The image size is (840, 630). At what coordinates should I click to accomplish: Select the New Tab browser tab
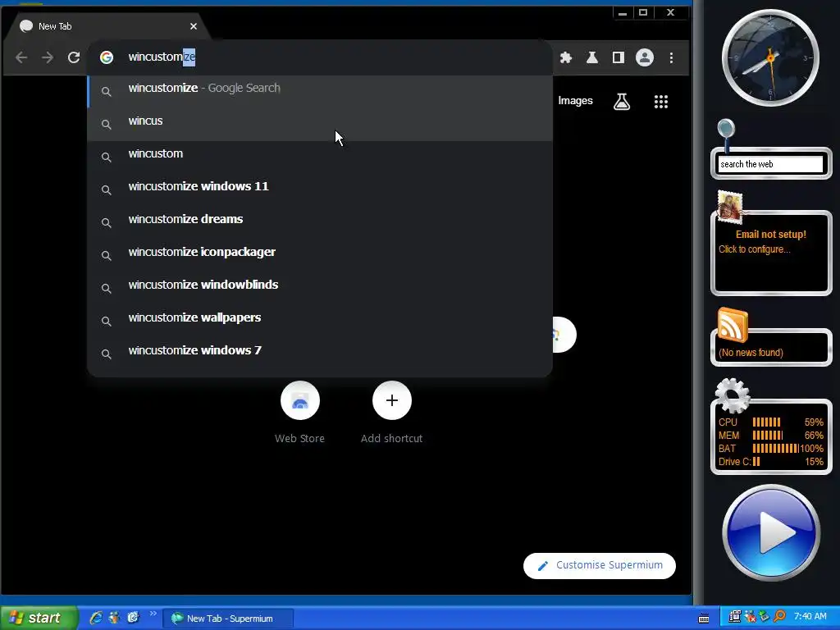tap(107, 26)
